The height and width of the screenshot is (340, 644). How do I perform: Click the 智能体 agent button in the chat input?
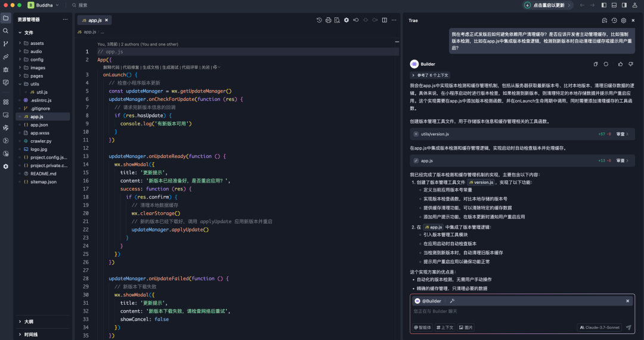tap(423, 327)
